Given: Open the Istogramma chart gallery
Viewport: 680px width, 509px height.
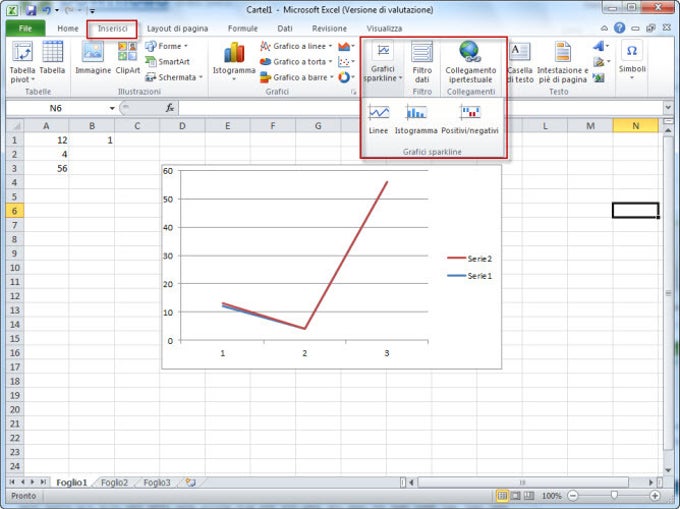Looking at the screenshot, I should pos(234,62).
